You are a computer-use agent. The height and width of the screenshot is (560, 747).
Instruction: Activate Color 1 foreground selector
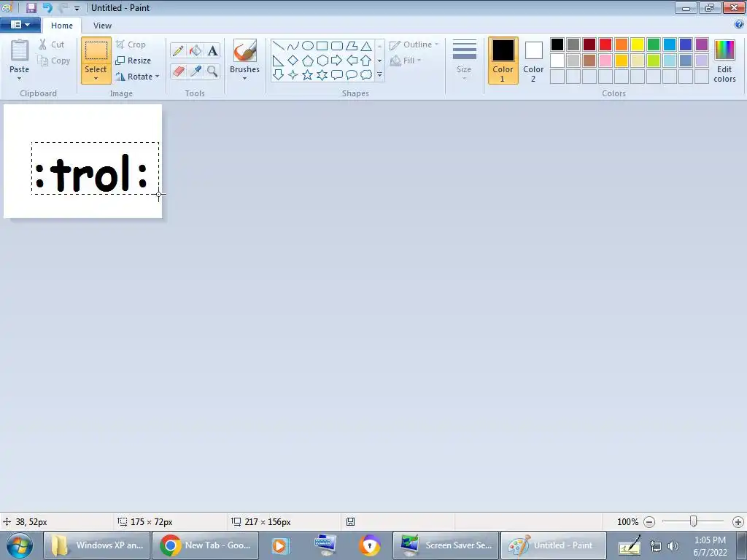(503, 61)
